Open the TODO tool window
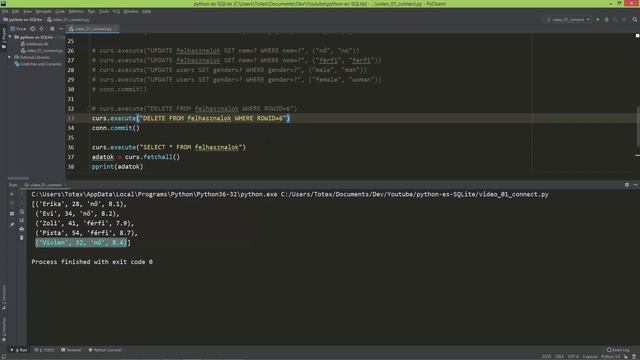 (44, 350)
